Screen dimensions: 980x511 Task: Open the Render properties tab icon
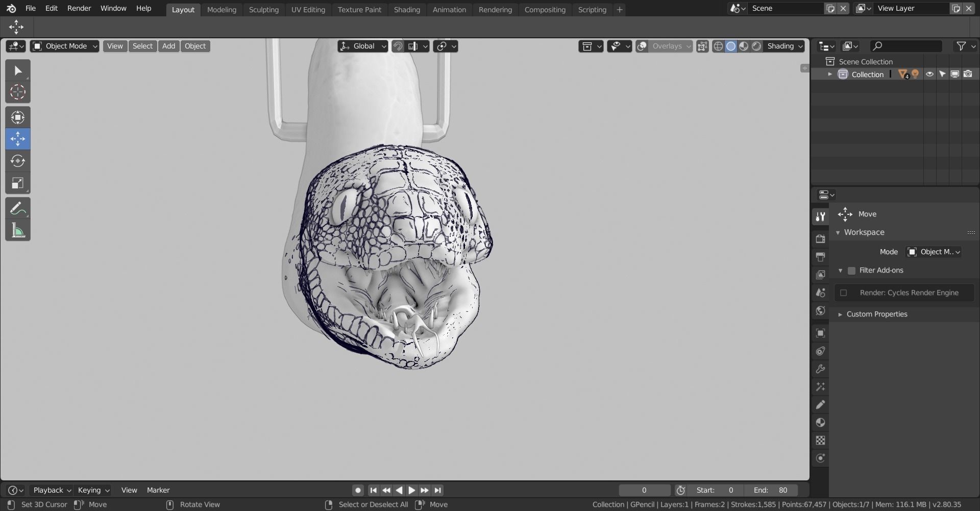click(820, 239)
